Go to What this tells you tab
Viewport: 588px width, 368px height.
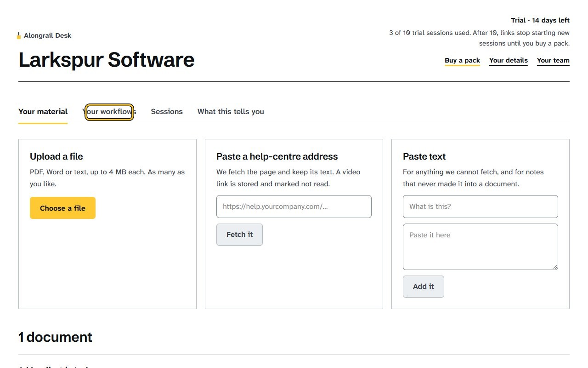pos(231,112)
